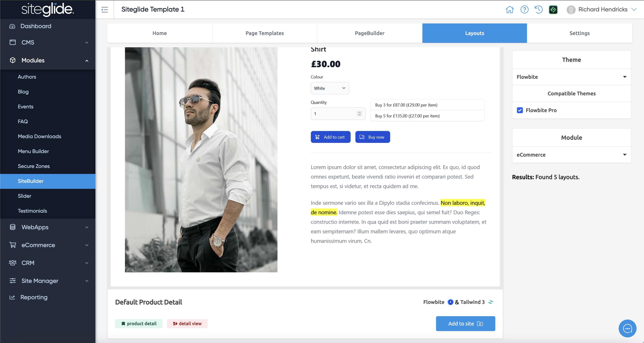The width and height of the screenshot is (644, 343).
Task: Collapse the sidebar with menu toggle icon
Action: pyautogui.click(x=105, y=9)
